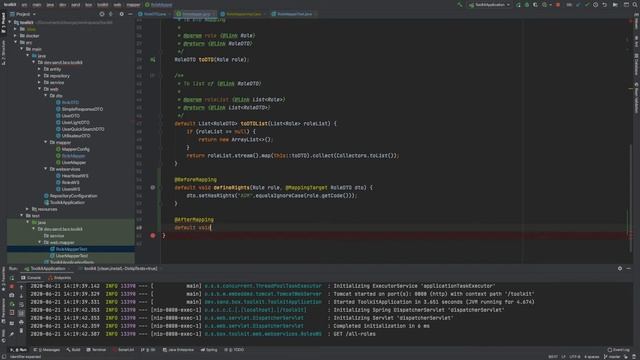
Task: Click the Run icon in top toolbar
Action: pyautogui.click(x=518, y=5)
